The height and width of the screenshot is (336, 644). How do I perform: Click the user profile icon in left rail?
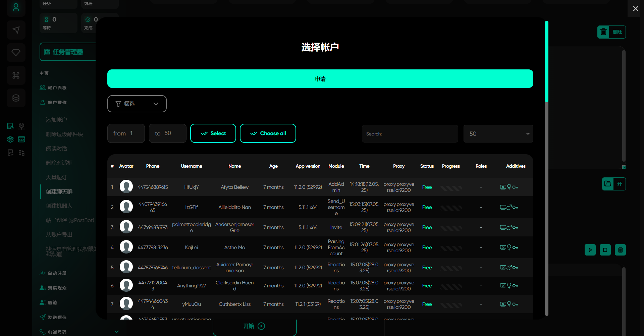[16, 7]
